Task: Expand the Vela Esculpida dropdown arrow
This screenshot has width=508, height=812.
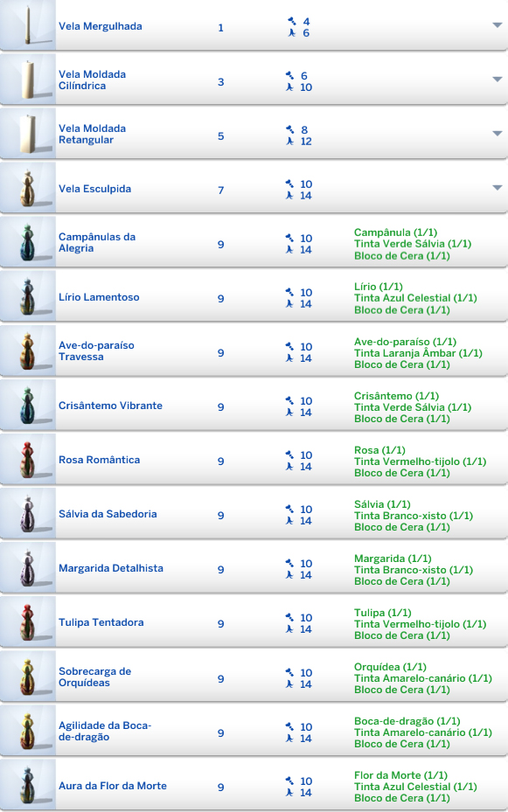Action: pos(498,187)
